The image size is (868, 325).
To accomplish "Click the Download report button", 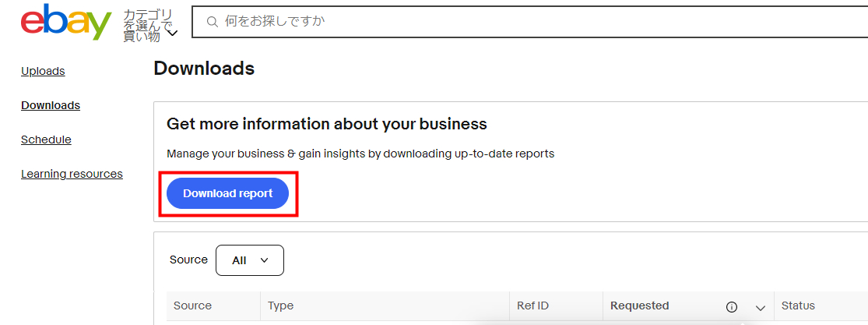I will pos(227,193).
